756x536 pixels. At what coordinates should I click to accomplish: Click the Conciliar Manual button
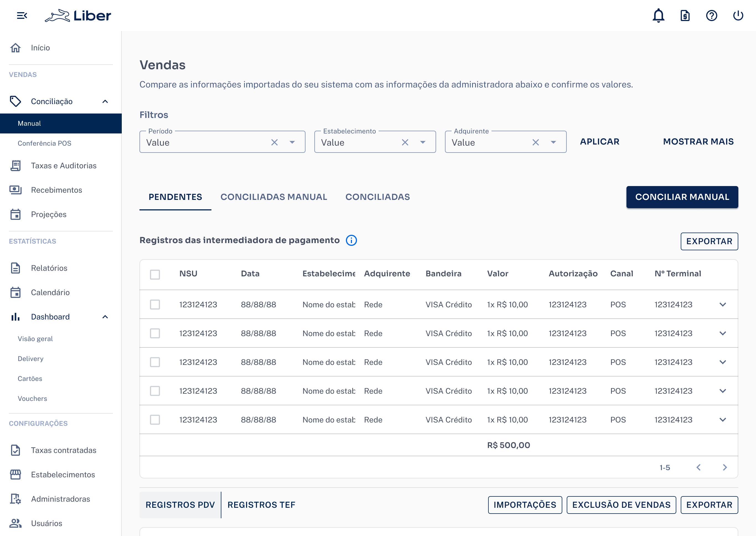682,197
